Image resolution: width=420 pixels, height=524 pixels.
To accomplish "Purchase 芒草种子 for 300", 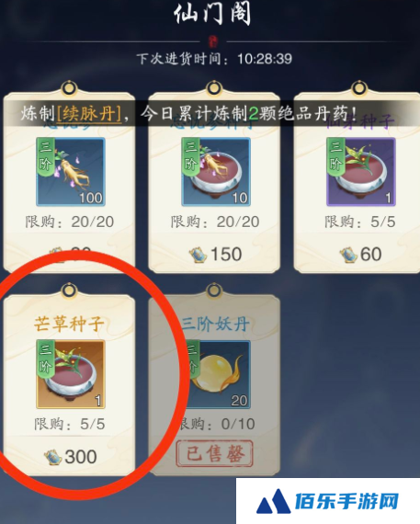I will [x=71, y=457].
